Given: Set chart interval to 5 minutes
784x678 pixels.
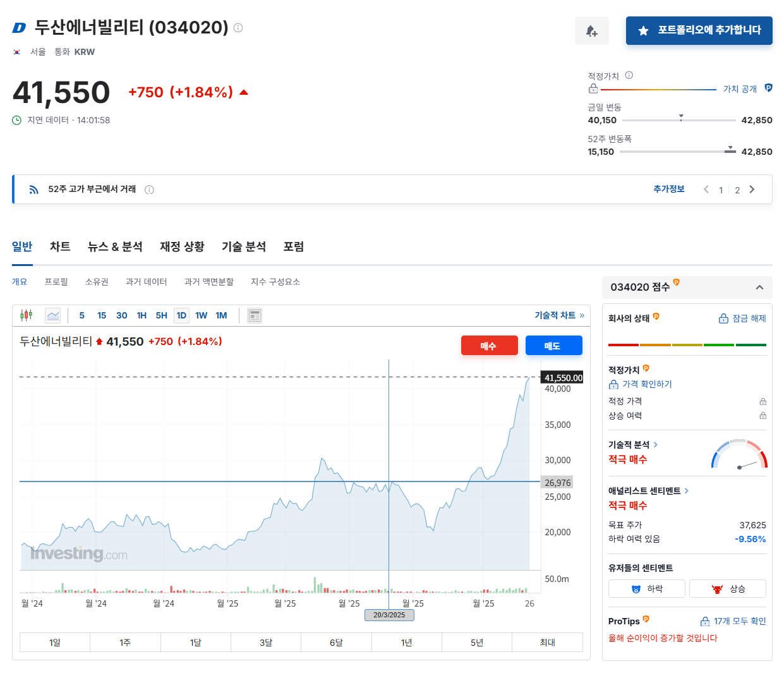Looking at the screenshot, I should pos(81,315).
